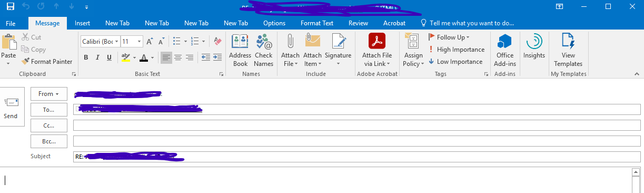
Task: Open View Templates
Action: point(568,51)
